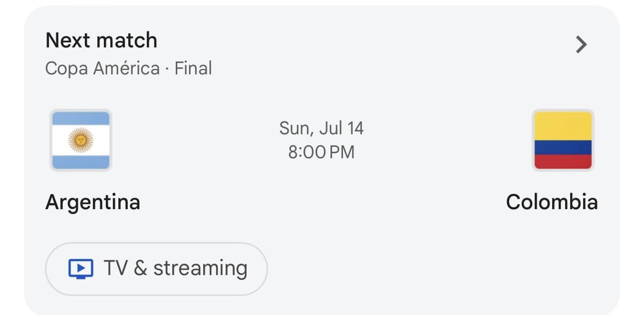Click the blue stripe of Colombia's flag

(x=563, y=147)
